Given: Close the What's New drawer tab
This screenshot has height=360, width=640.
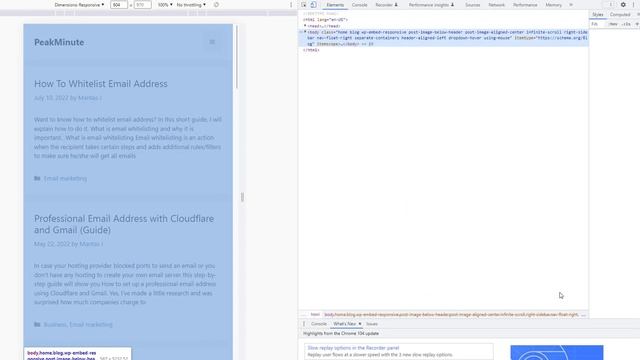Looking at the screenshot, I should coord(360,324).
